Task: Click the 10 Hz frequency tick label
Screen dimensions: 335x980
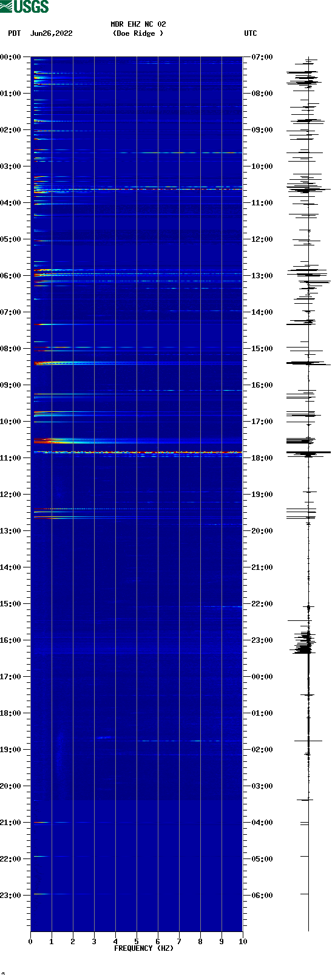Action: (x=243, y=942)
